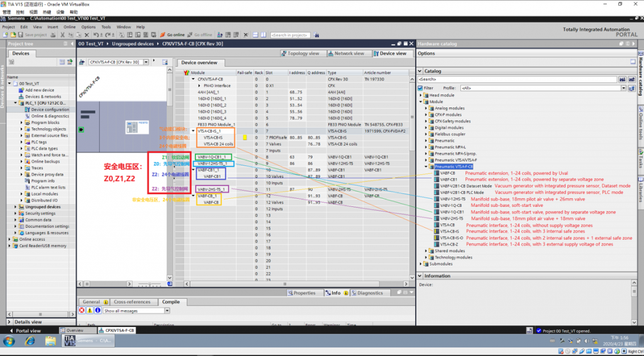Viewport: 644px width, 356px height.
Task: Click the New project toolbar icon
Action: [x=5, y=35]
